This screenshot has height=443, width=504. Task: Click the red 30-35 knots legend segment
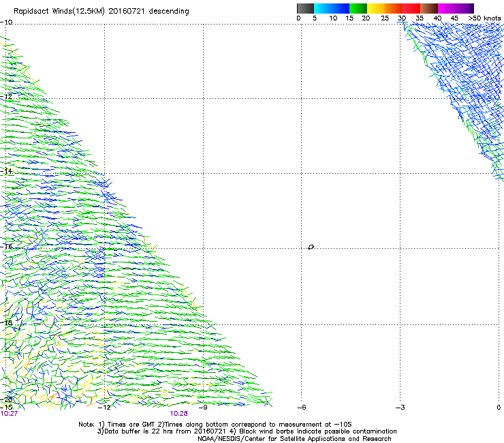tap(411, 8)
